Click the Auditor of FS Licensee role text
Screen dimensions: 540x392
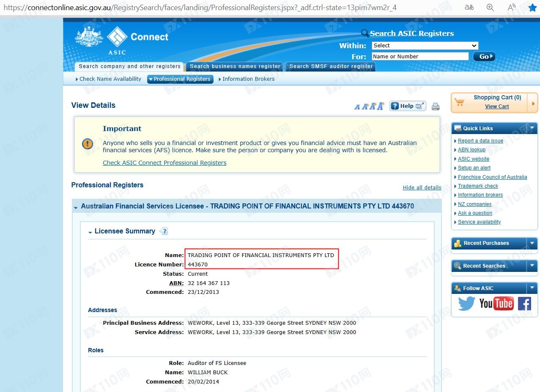coord(217,363)
